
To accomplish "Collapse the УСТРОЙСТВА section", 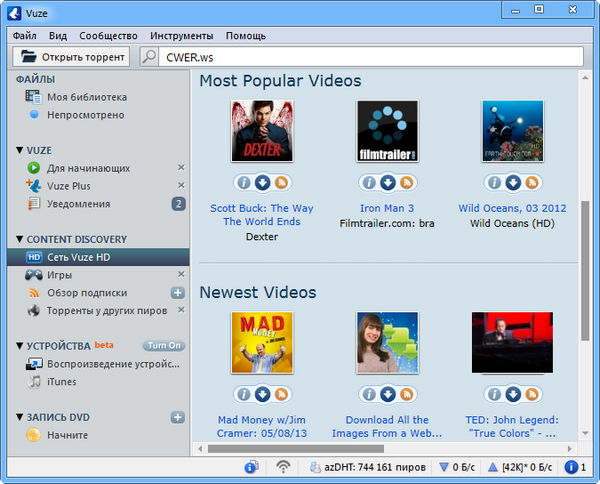I will (20, 346).
